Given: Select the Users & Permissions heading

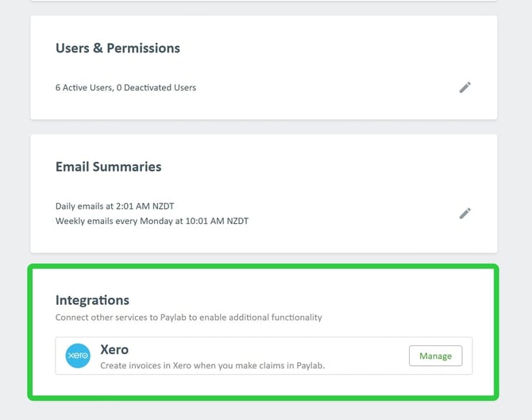Looking at the screenshot, I should tap(118, 48).
